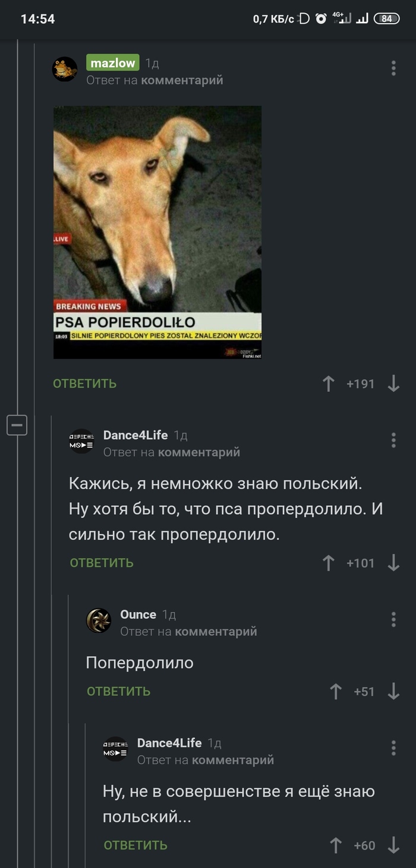The image size is (416, 868).
Task: Open three-dot menu on mazlow's comment
Action: pyautogui.click(x=393, y=68)
